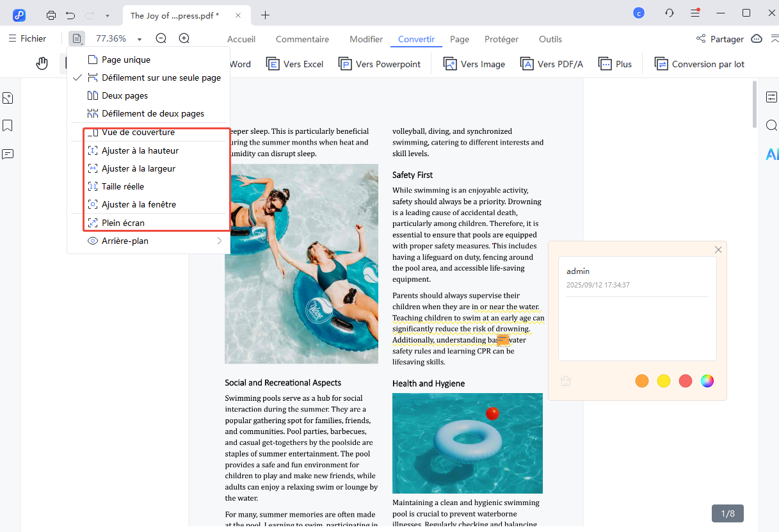Open the zoom percentage dropdown arrow
Image resolution: width=779 pixels, height=532 pixels.
[x=140, y=39]
